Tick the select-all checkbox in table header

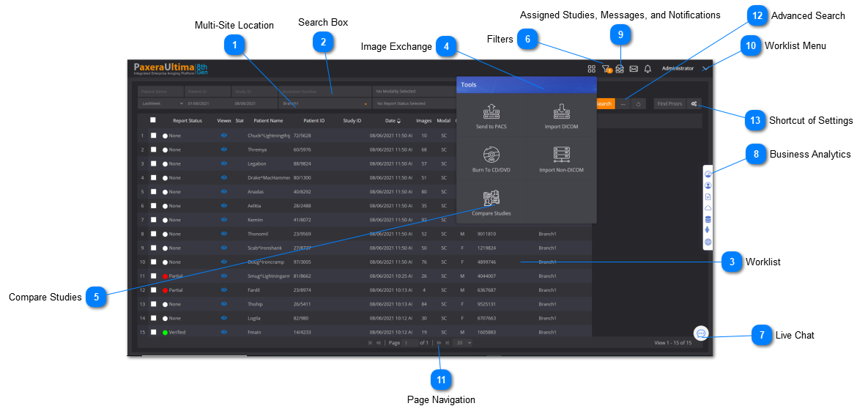click(x=153, y=119)
